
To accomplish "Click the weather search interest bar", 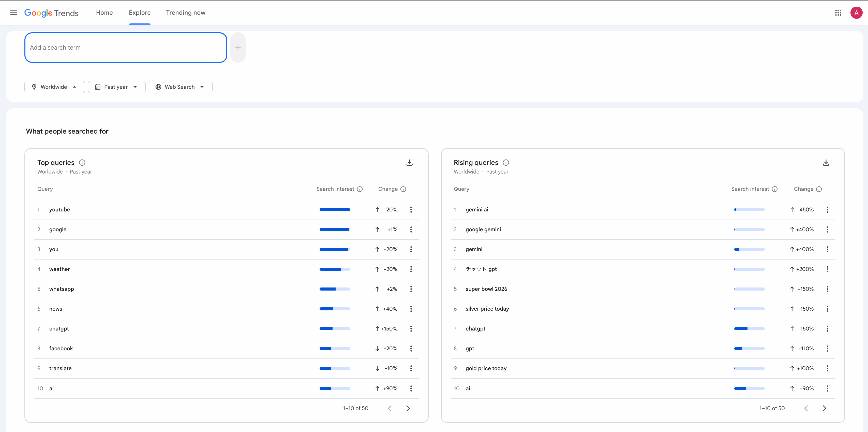I will coord(334,269).
